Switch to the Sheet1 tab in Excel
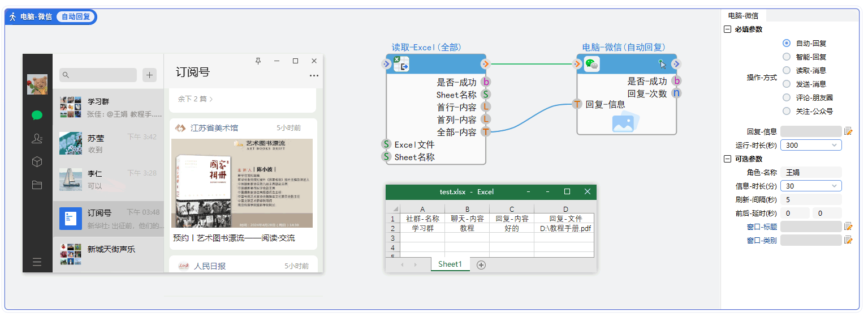The height and width of the screenshot is (316, 868). coord(450,264)
